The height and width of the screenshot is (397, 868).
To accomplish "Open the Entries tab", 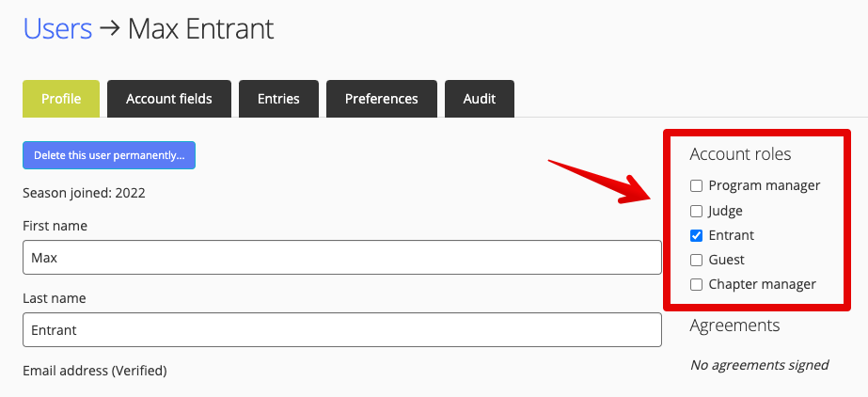I will pos(278,99).
